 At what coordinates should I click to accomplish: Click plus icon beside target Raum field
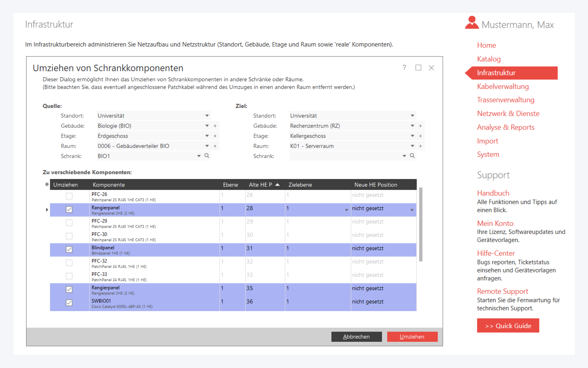(x=420, y=146)
